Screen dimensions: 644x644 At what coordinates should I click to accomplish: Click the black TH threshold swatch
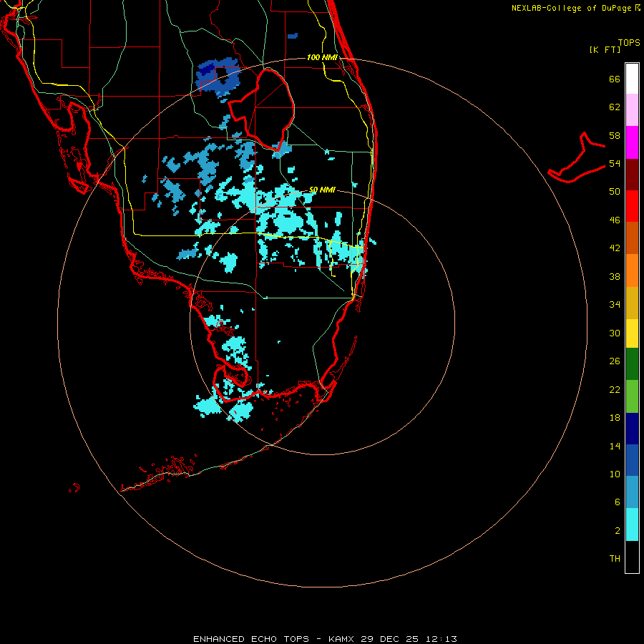point(632,557)
